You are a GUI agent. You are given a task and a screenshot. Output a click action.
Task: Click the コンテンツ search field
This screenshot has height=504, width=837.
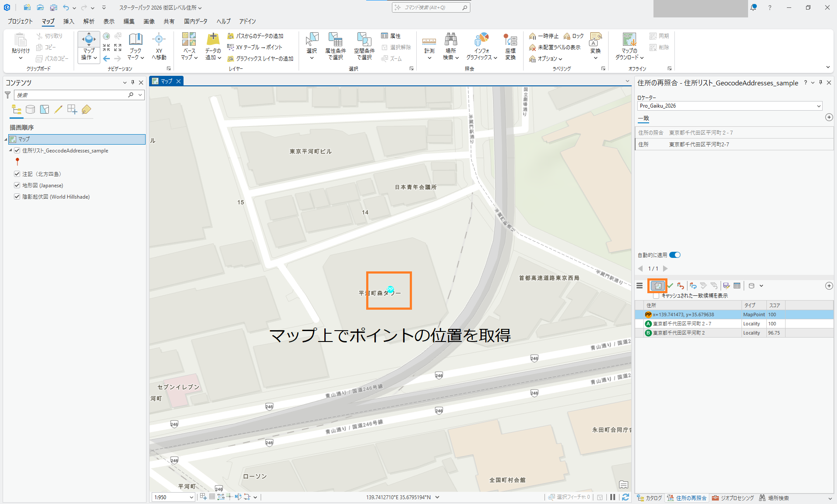[x=72, y=95]
